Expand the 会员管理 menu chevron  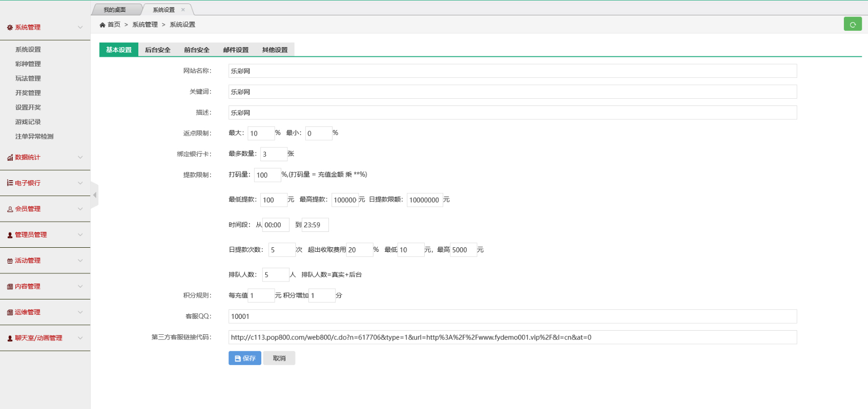click(80, 209)
